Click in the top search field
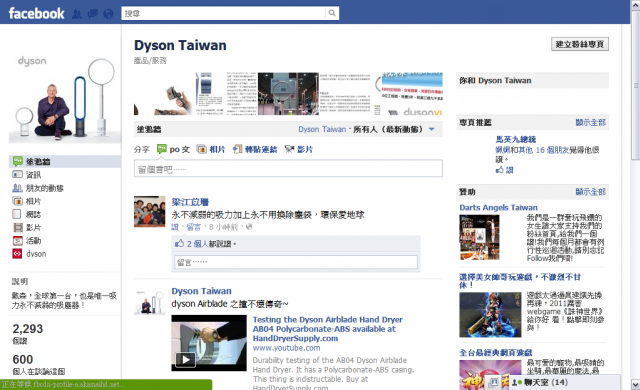The width and height of the screenshot is (640, 390). [224, 13]
